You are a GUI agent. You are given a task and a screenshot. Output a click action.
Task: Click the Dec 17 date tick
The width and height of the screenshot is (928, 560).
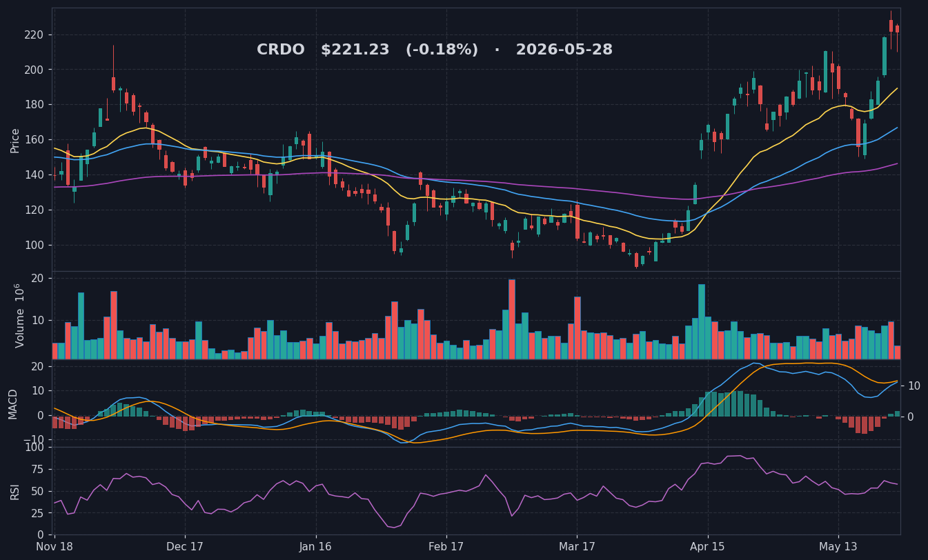185,547
